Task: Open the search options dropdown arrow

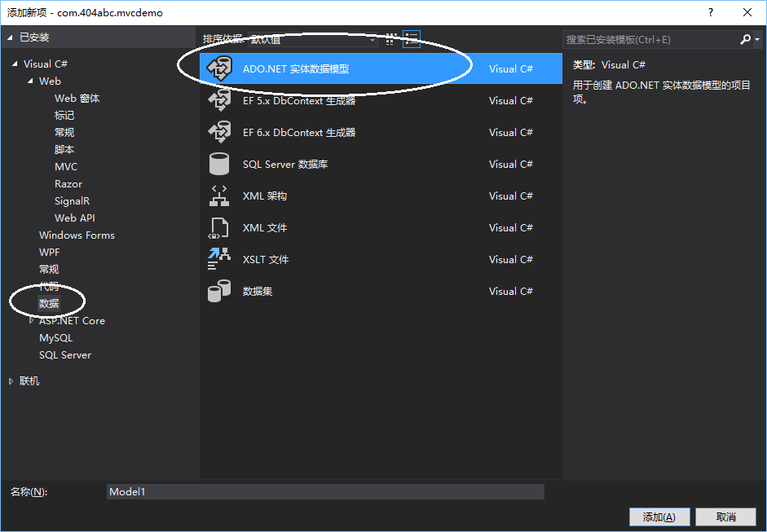Action: [757, 40]
